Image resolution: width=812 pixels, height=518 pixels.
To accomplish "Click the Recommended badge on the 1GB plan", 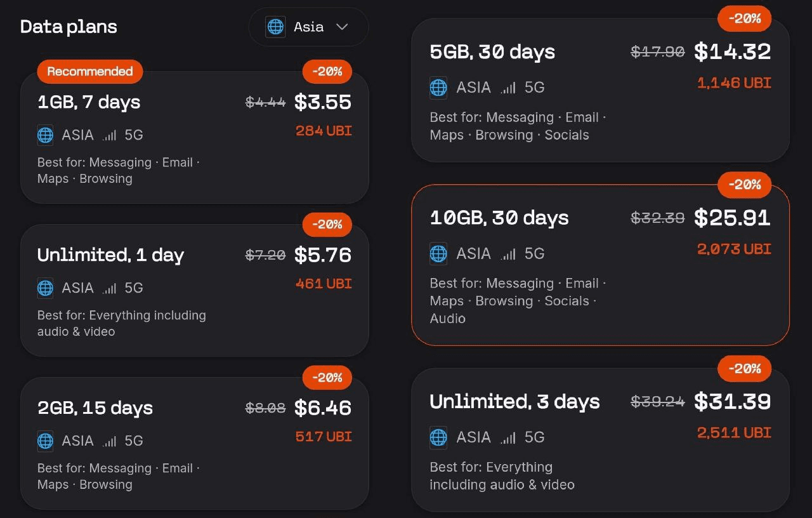I will point(90,71).
